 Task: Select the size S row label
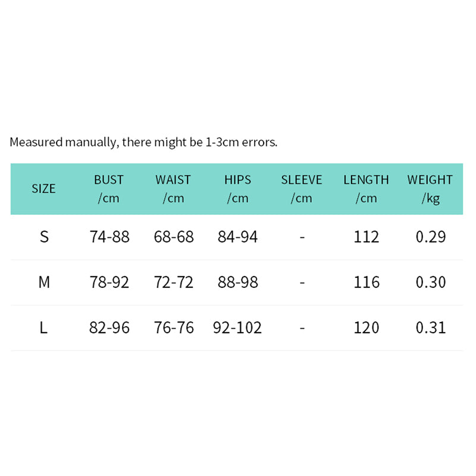click(x=44, y=237)
